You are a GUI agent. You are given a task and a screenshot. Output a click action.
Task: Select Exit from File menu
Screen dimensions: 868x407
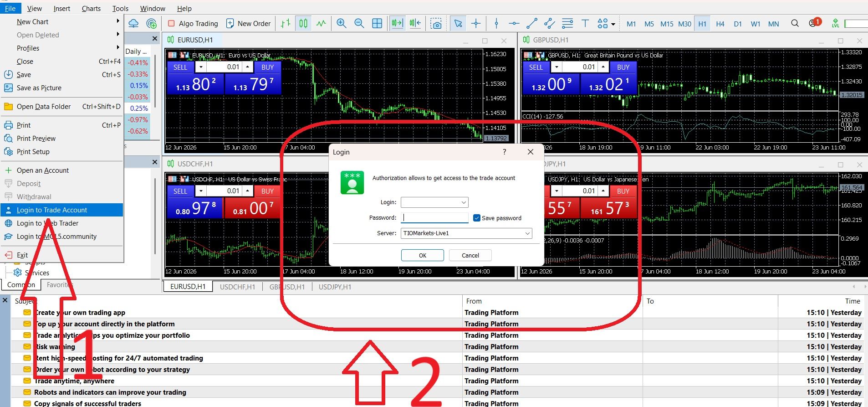62,255
